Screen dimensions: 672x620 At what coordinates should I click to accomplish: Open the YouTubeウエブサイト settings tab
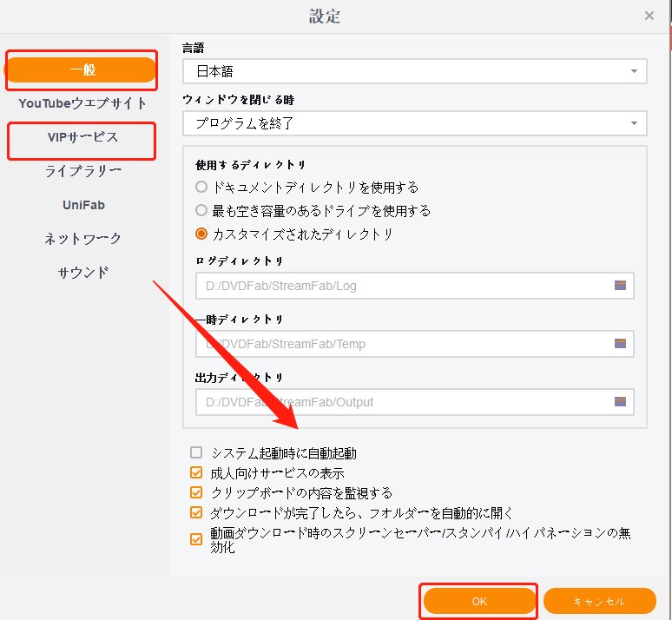pos(82,103)
